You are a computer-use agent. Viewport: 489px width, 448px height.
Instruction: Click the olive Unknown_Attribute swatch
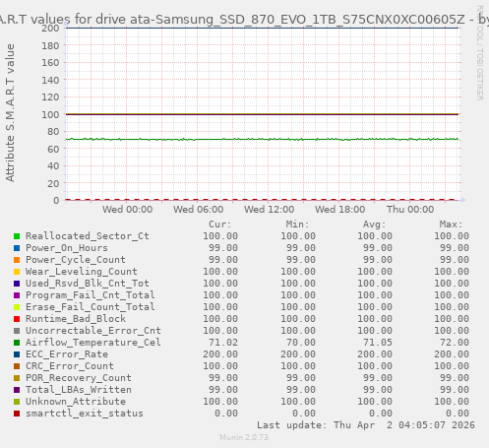click(x=17, y=402)
